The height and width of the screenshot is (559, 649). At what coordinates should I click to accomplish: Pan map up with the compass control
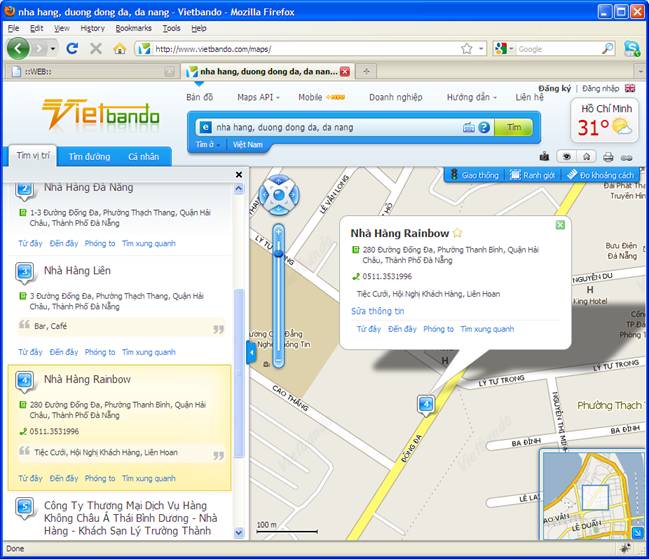(x=279, y=181)
